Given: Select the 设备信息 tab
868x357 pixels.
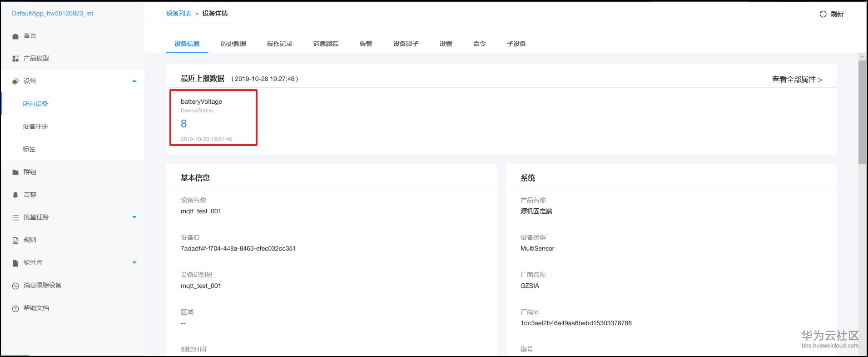Looking at the screenshot, I should tap(187, 44).
